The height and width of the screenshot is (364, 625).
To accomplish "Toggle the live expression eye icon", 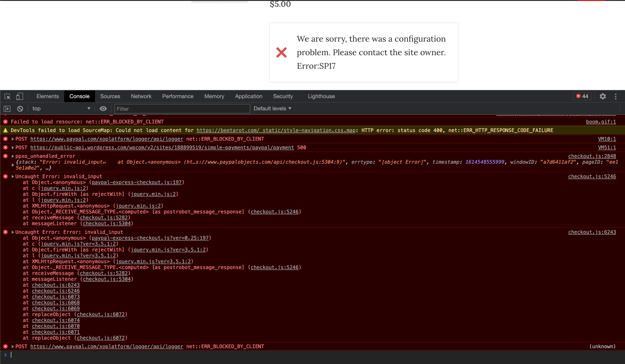I will [x=103, y=109].
